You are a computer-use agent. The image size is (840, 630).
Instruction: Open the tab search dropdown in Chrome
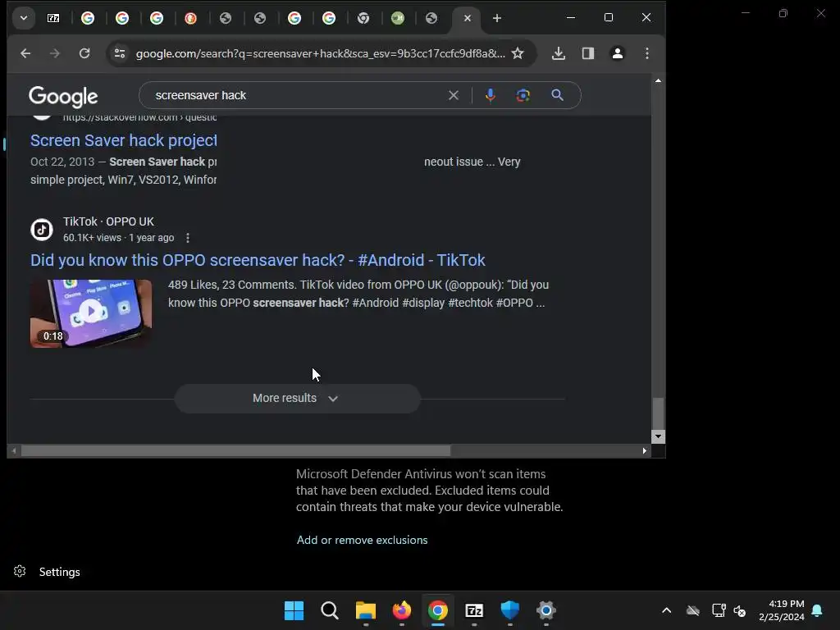24,18
